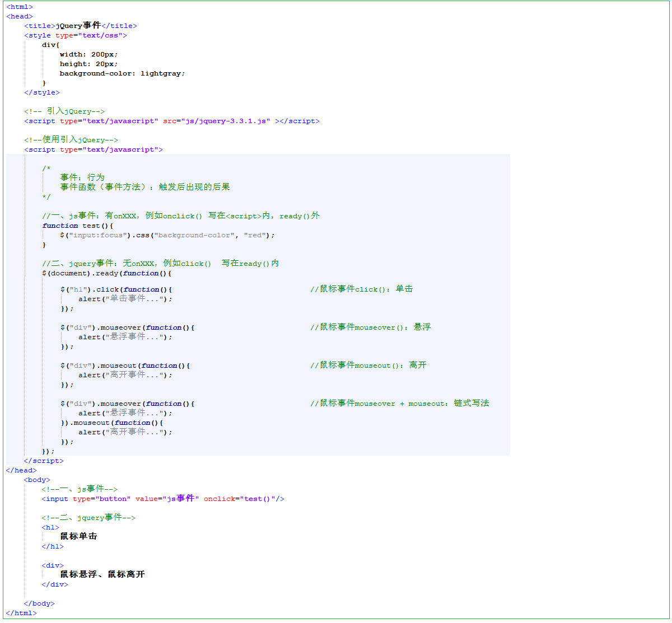Click the 引入jQuery HTML comment
The width and height of the screenshot is (672, 623).
64,111
